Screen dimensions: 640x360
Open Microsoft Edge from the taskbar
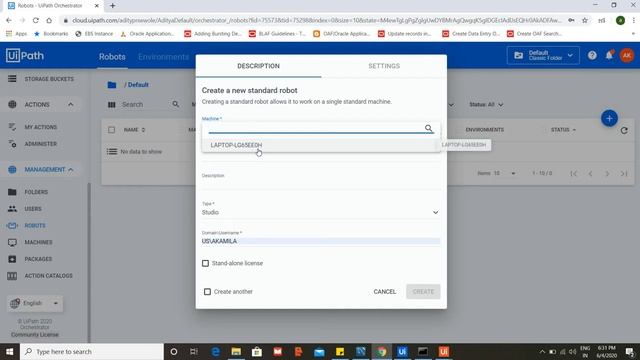click(215, 351)
